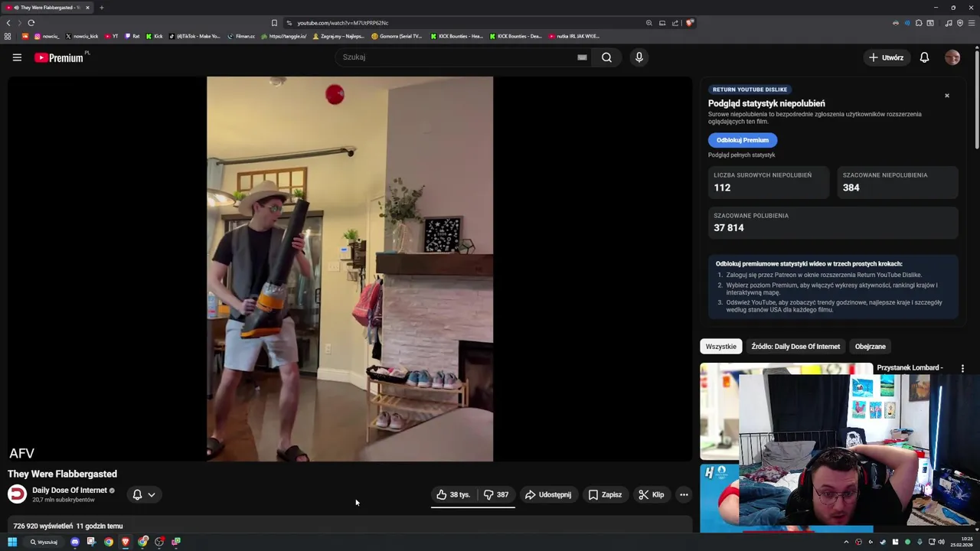Open Discord from taskbar

tap(74, 542)
